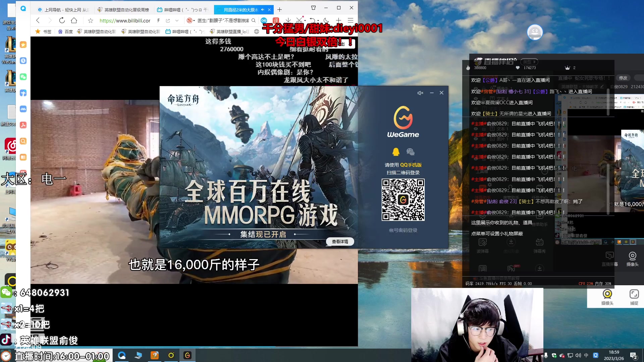The width and height of the screenshot is (644, 362).
Task: Open the orange search sidebar icon
Action: (x=23, y=141)
